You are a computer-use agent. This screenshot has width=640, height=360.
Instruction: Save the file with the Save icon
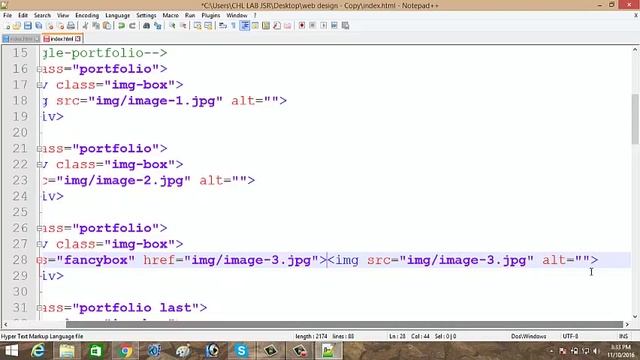tap(27, 26)
